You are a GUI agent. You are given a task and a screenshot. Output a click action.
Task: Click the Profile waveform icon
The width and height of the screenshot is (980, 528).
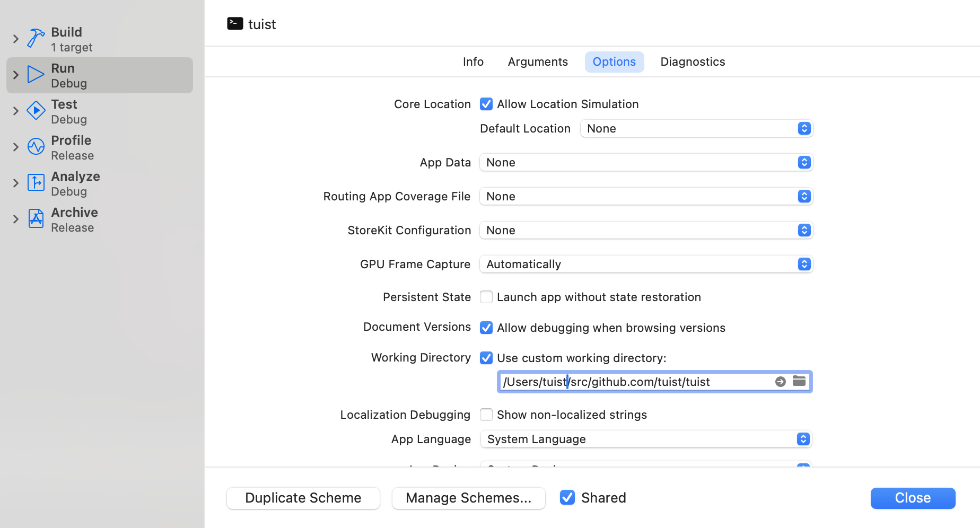(36, 147)
